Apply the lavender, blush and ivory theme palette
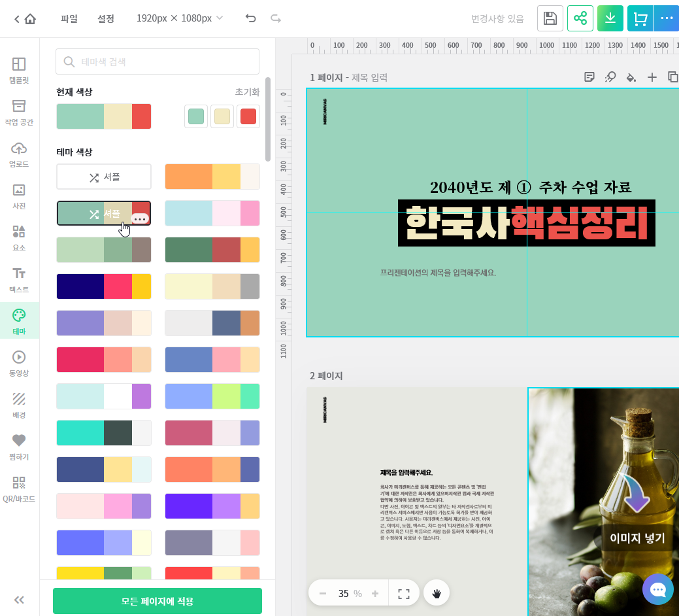Image resolution: width=679 pixels, height=616 pixels. click(x=104, y=323)
